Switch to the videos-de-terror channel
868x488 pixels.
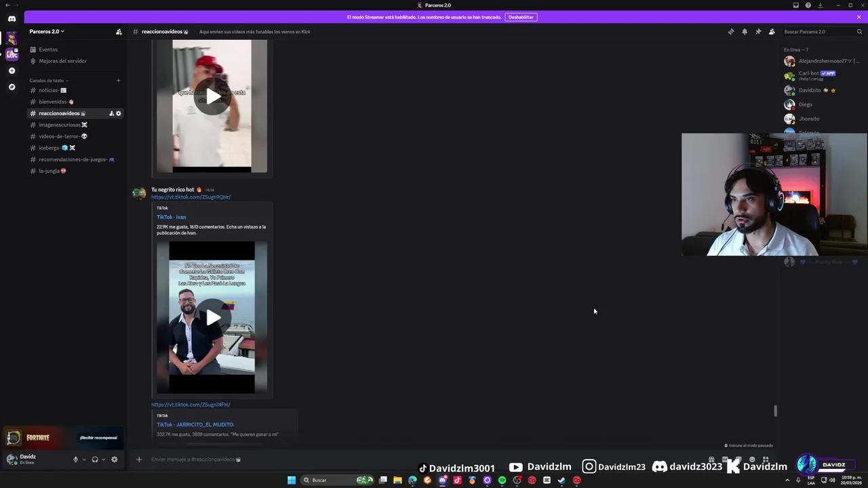[x=76, y=136]
